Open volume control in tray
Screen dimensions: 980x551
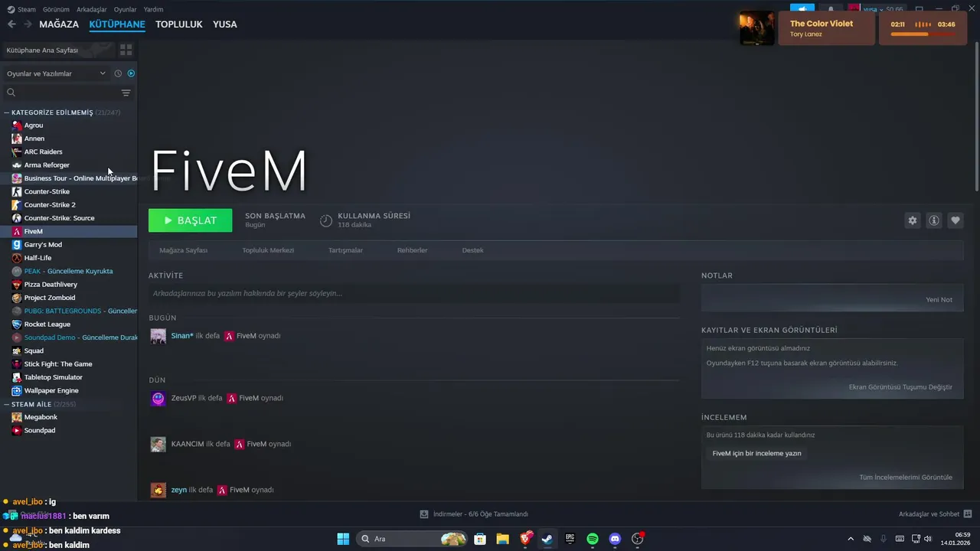[929, 539]
